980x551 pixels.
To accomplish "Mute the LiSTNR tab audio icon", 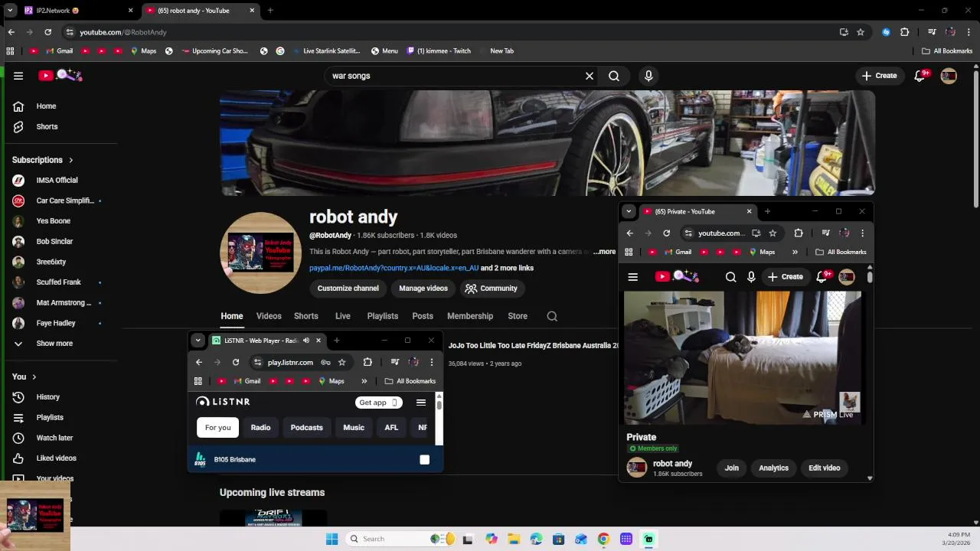I will pos(306,341).
